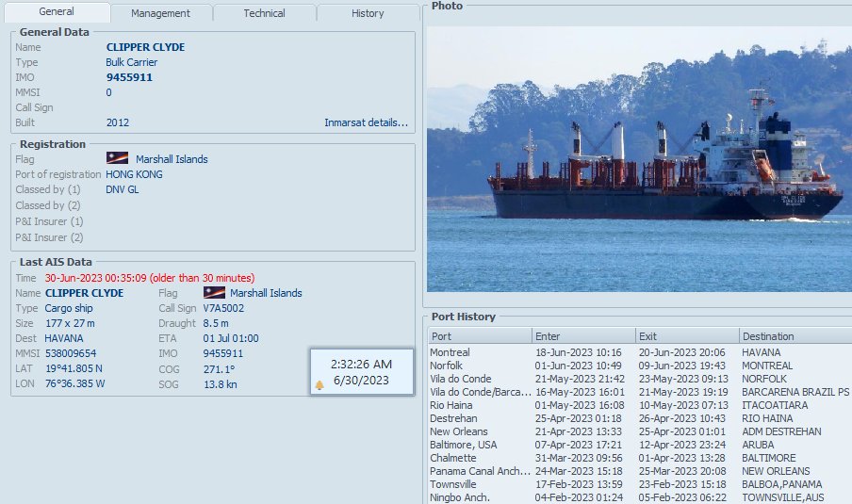The image size is (852, 504).
Task: Click the size value 177 x 27 m
Action: pyautogui.click(x=70, y=323)
